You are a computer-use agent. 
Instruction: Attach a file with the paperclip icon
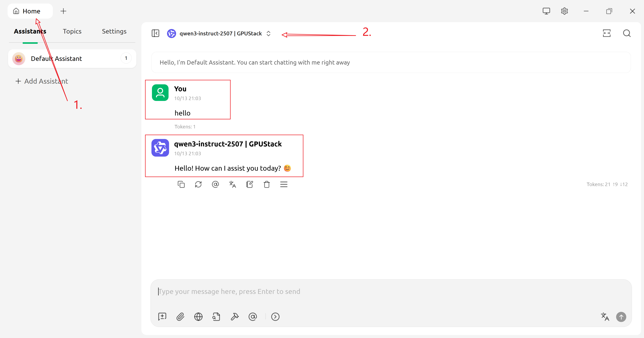tap(180, 317)
